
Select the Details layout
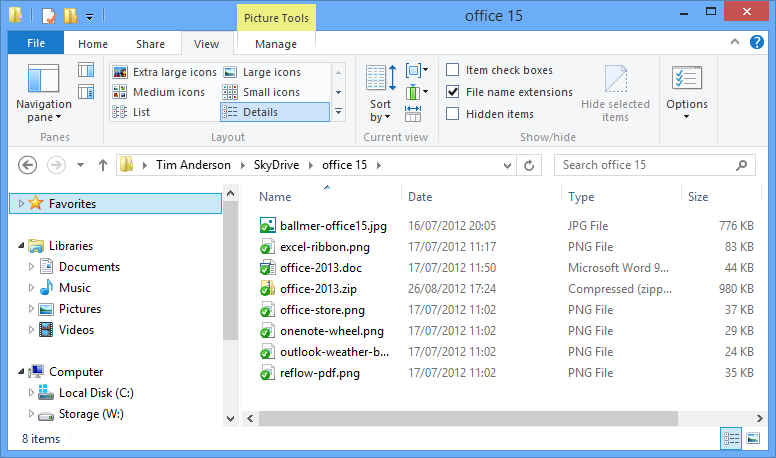[x=275, y=112]
